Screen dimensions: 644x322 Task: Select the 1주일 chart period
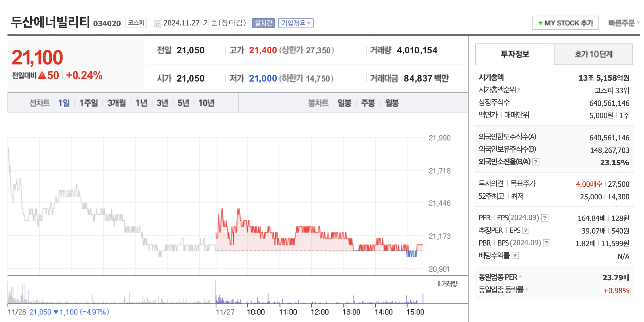88,103
